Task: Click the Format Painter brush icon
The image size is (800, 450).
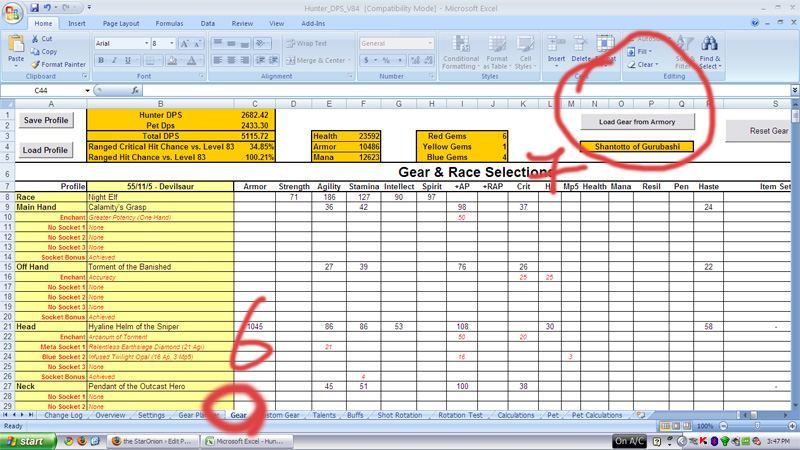Action: (35, 65)
